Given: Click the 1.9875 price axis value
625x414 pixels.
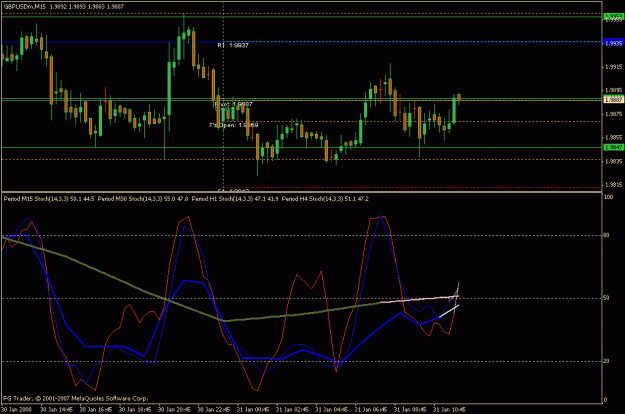Looking at the screenshot, I should tap(614, 114).
